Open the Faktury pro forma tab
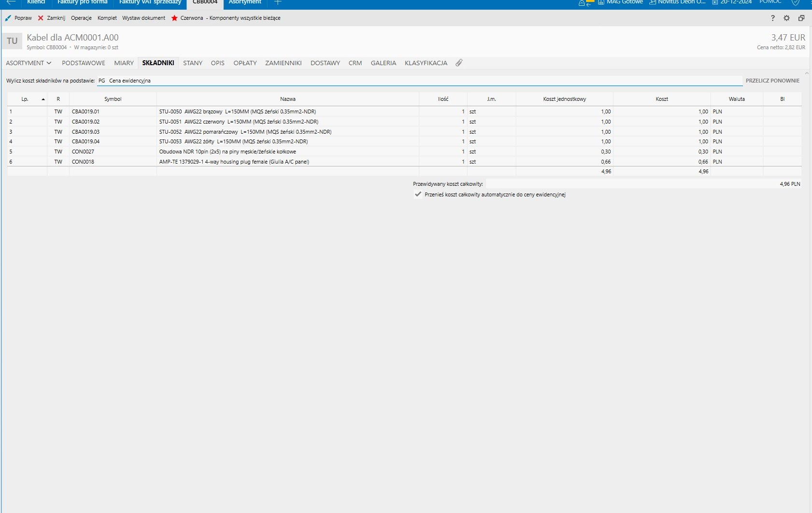The width and height of the screenshot is (812, 513). point(82,2)
